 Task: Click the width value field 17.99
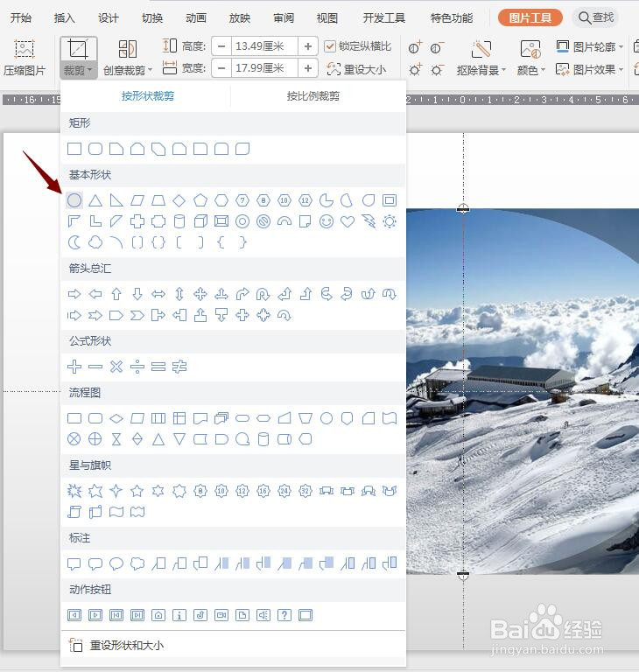click(264, 68)
